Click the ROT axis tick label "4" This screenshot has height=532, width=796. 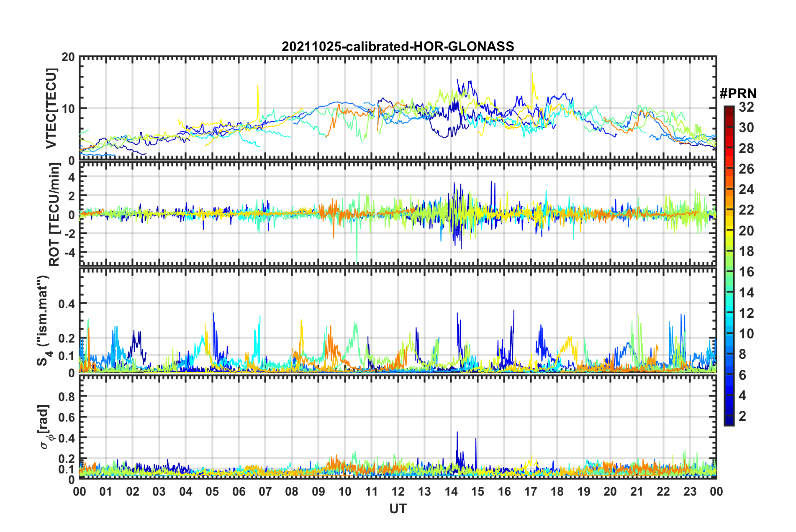[72, 177]
